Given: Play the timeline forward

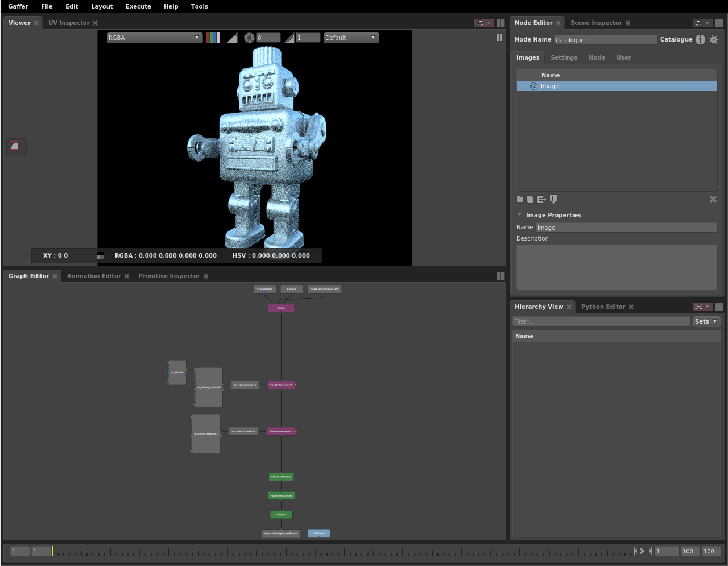Looking at the screenshot, I should coord(643,551).
